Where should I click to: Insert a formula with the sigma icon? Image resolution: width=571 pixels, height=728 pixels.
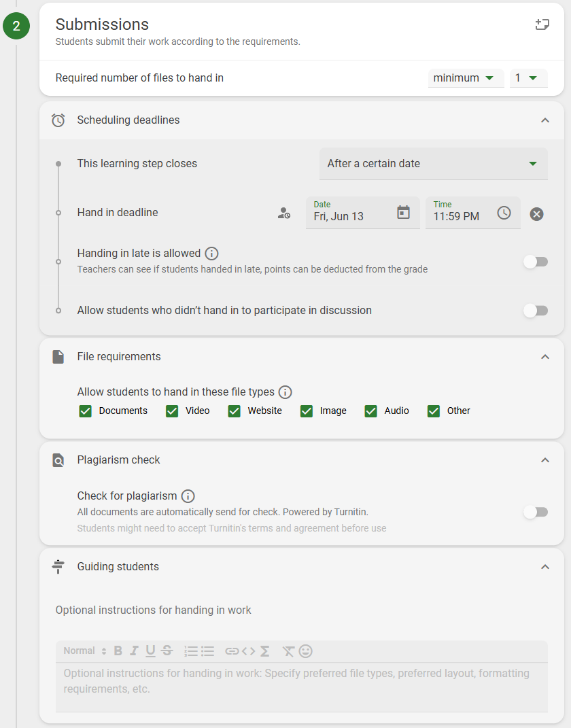click(265, 651)
